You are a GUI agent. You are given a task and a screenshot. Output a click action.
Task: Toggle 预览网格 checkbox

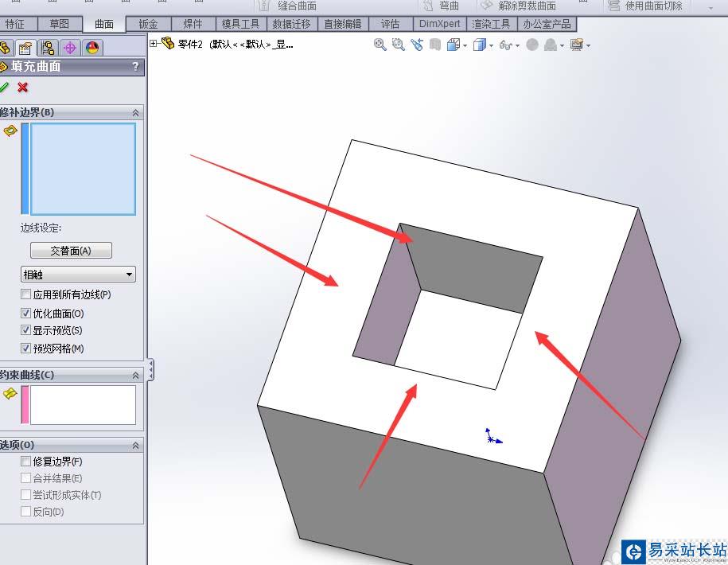[x=26, y=349]
